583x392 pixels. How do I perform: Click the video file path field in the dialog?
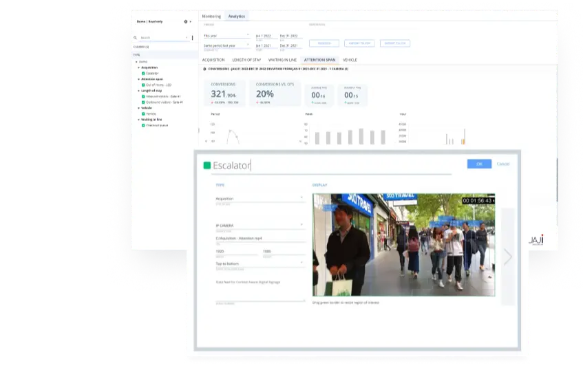pos(260,238)
